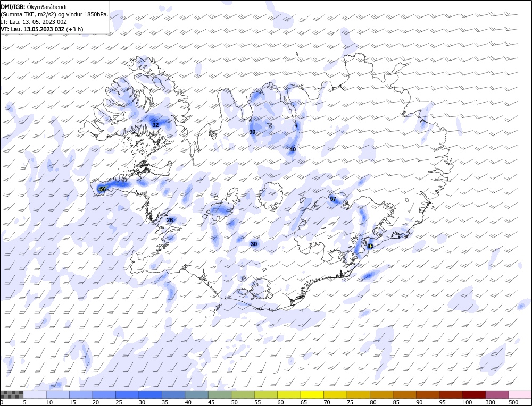Click the legend number 300
The image size is (532, 406).
pos(491,402)
